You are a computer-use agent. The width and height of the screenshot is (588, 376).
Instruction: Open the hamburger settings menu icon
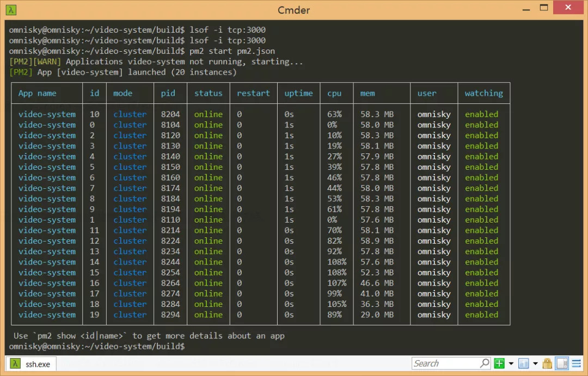pos(577,363)
